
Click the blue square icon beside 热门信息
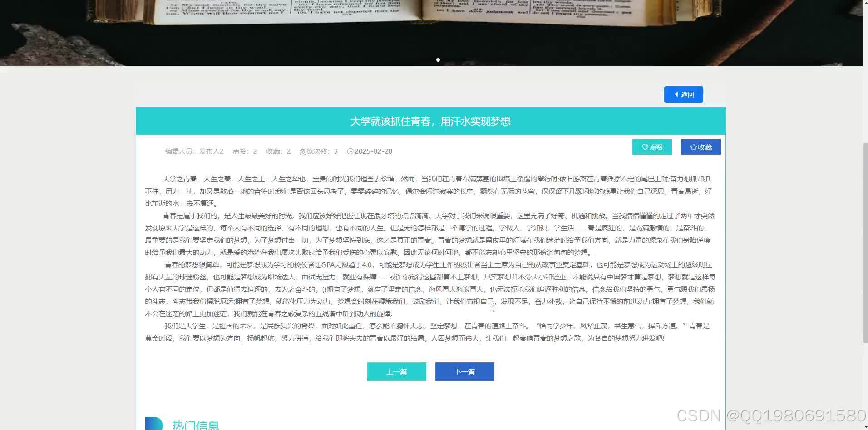pyautogui.click(x=154, y=423)
